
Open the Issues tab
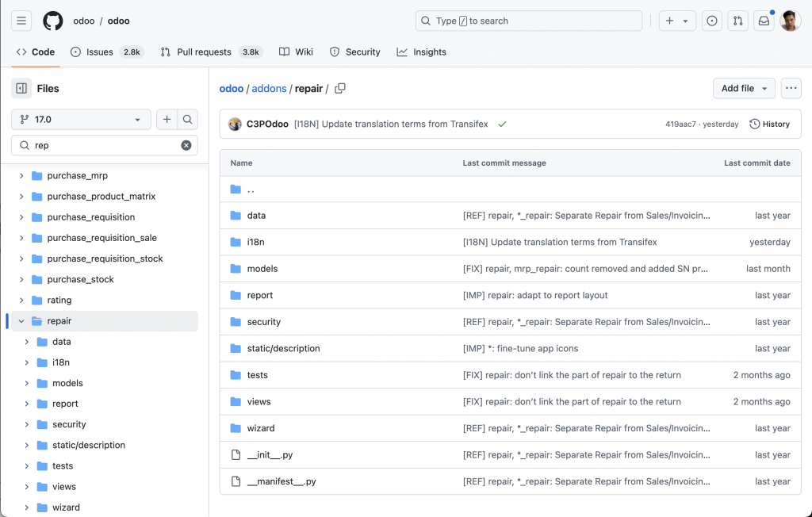point(107,52)
